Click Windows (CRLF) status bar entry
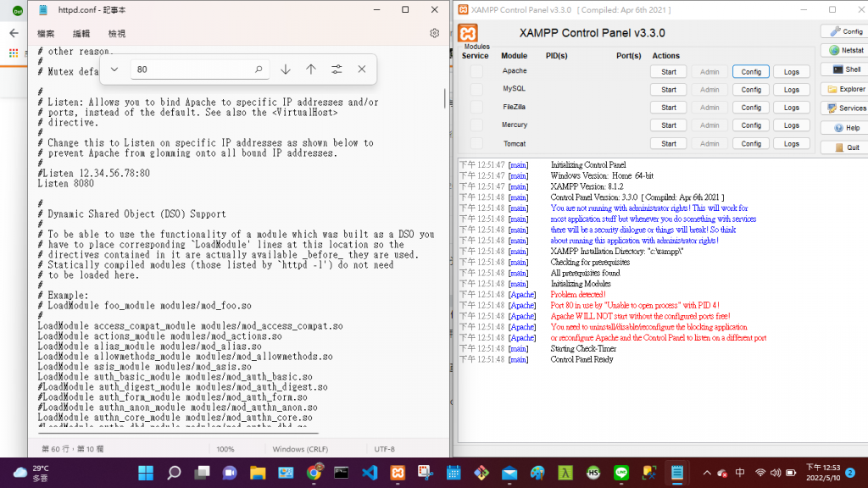Screen dimensions: 868x488 click(x=300, y=449)
